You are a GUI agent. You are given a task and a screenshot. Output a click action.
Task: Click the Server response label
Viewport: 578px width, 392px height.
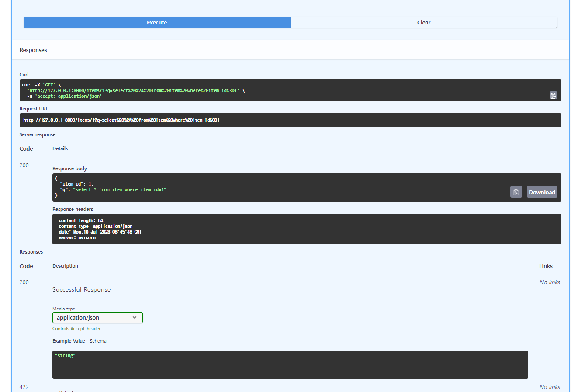(x=38, y=134)
